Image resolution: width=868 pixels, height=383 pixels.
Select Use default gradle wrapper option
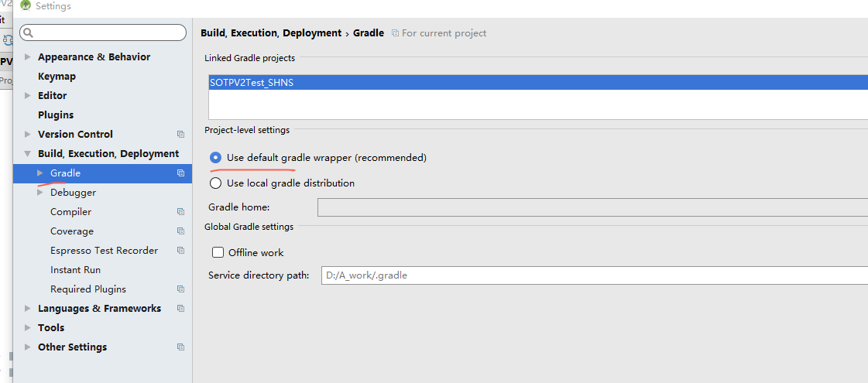tap(215, 158)
